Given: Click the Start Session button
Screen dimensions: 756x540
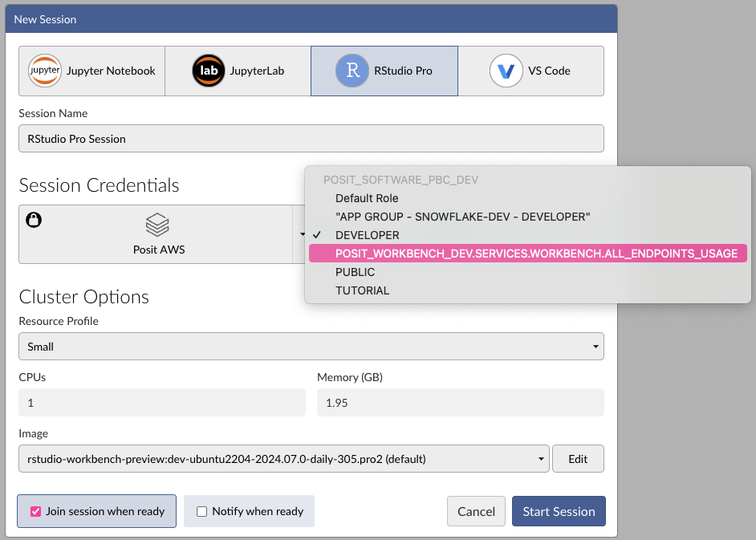Looking at the screenshot, I should (559, 511).
